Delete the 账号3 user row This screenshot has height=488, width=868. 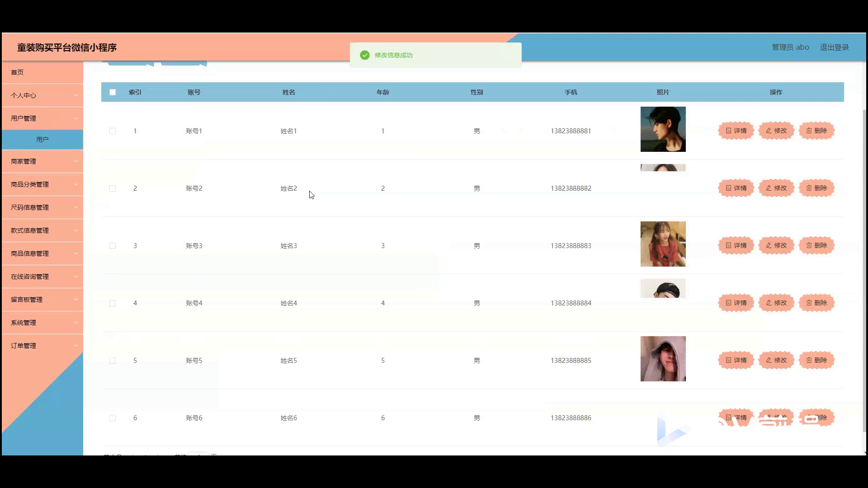pyautogui.click(x=816, y=245)
